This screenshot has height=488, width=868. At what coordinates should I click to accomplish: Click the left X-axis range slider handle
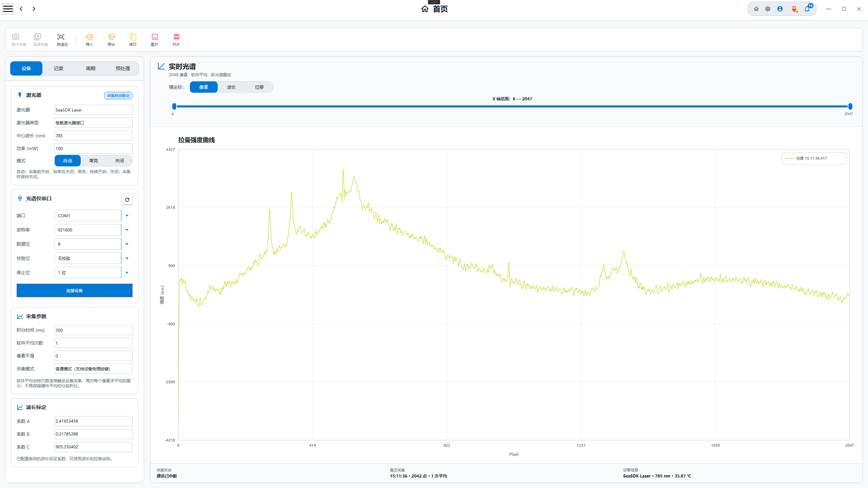[174, 106]
